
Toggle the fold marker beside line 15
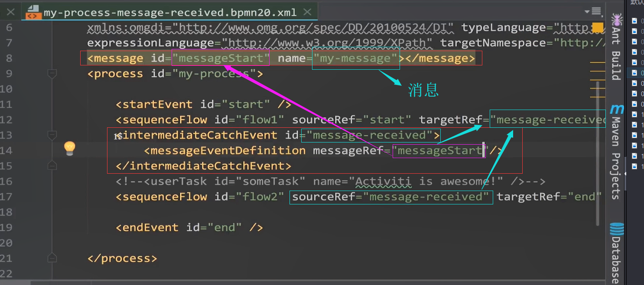52,165
